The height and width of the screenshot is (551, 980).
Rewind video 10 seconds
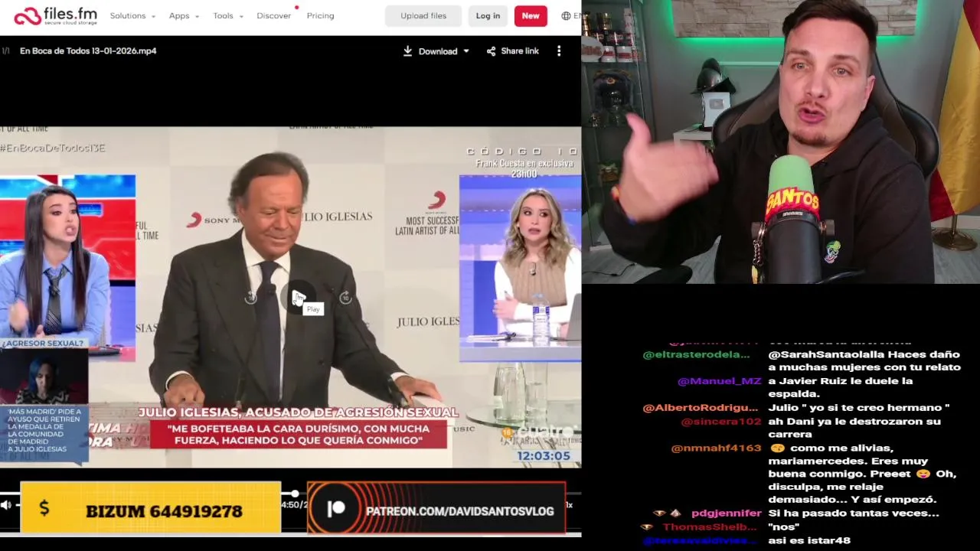click(250, 298)
